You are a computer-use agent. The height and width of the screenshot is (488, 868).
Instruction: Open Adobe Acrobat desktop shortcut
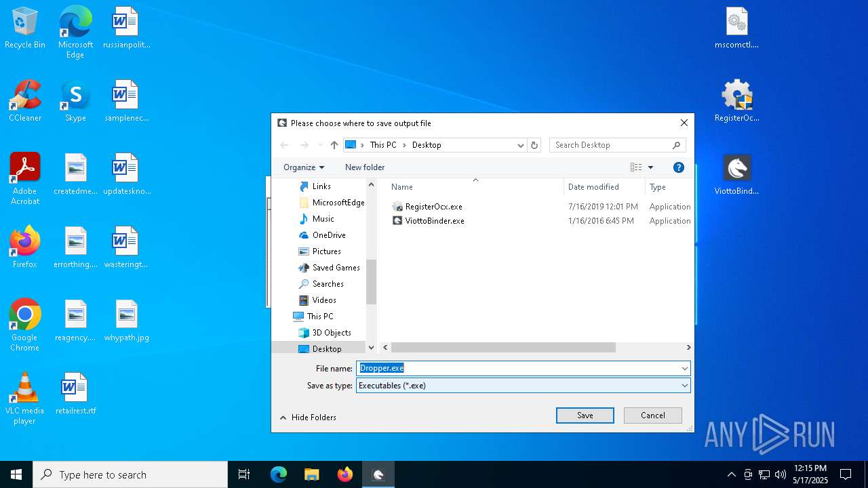(25, 179)
